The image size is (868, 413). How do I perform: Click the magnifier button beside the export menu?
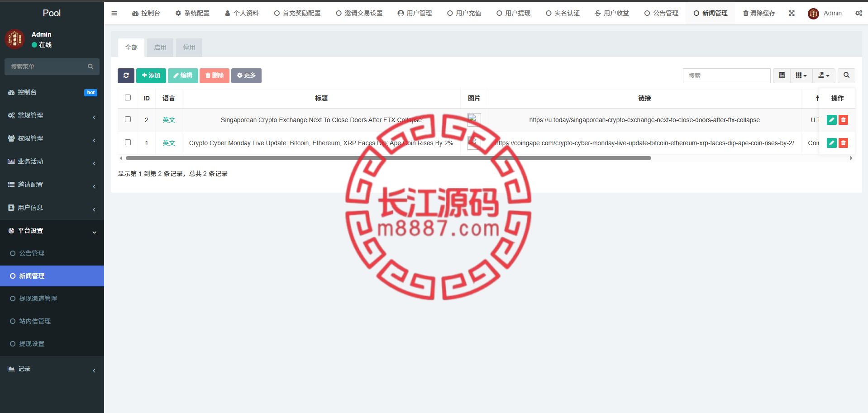pyautogui.click(x=846, y=76)
